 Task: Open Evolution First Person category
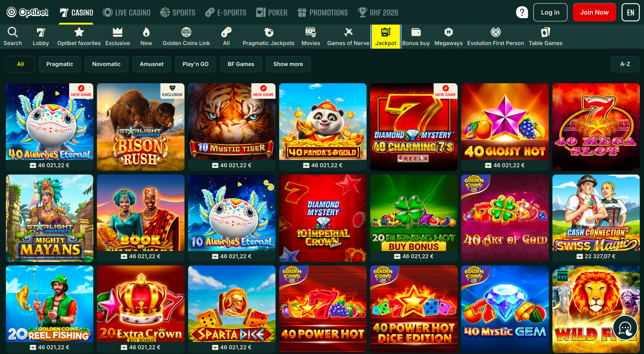click(495, 37)
